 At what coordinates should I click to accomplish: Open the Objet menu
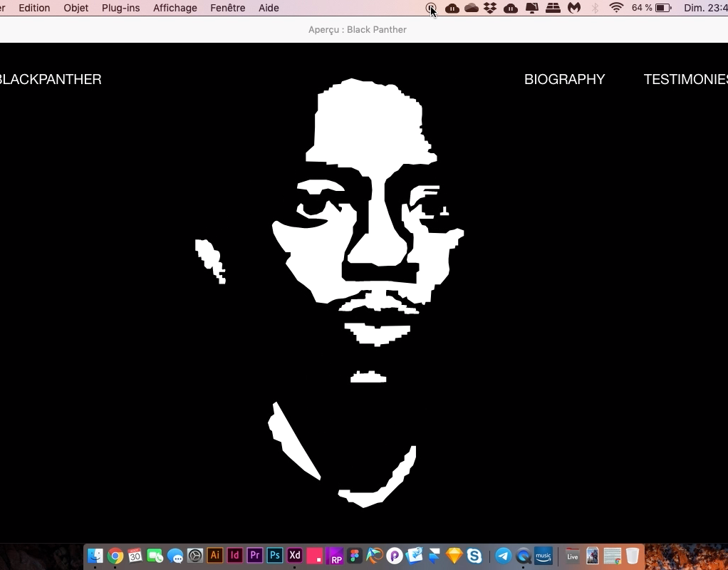click(76, 8)
